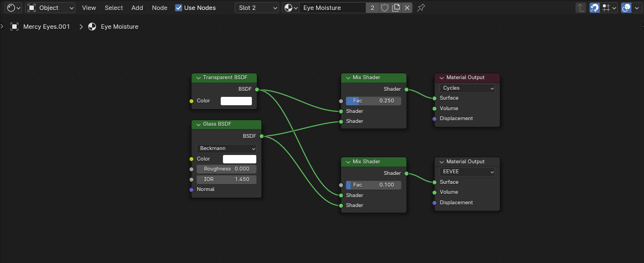Toggle the overlays icon

(626, 7)
